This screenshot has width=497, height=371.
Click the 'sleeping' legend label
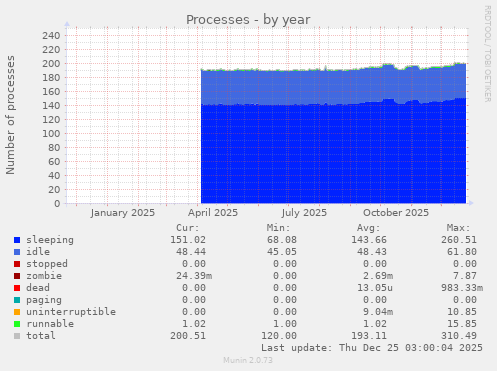pos(50,240)
